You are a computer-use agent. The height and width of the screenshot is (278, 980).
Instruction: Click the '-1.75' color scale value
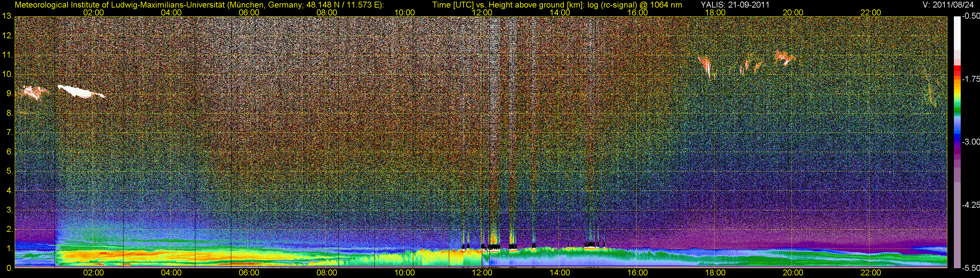[971, 79]
